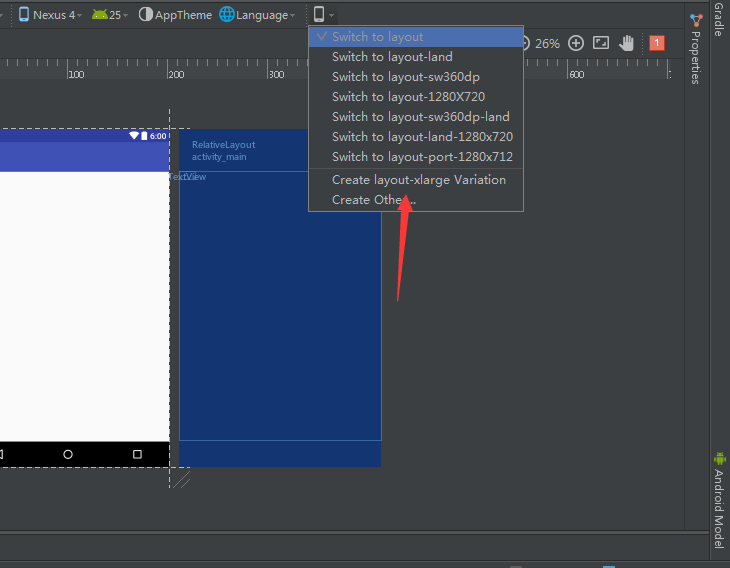Select the pan hand tool

627,43
